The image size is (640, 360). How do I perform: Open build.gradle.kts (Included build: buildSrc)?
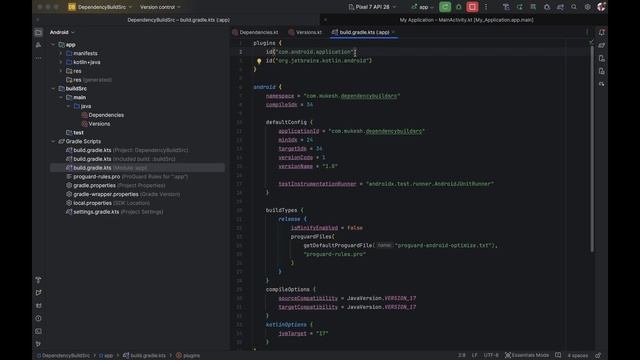120,159
